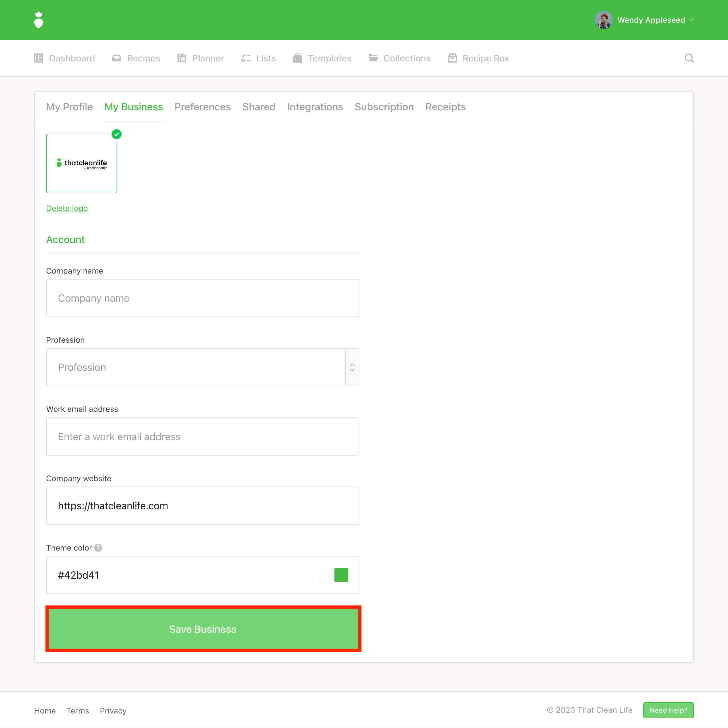This screenshot has height=728, width=728.
Task: Click the green checkmark on logo
Action: [117, 134]
